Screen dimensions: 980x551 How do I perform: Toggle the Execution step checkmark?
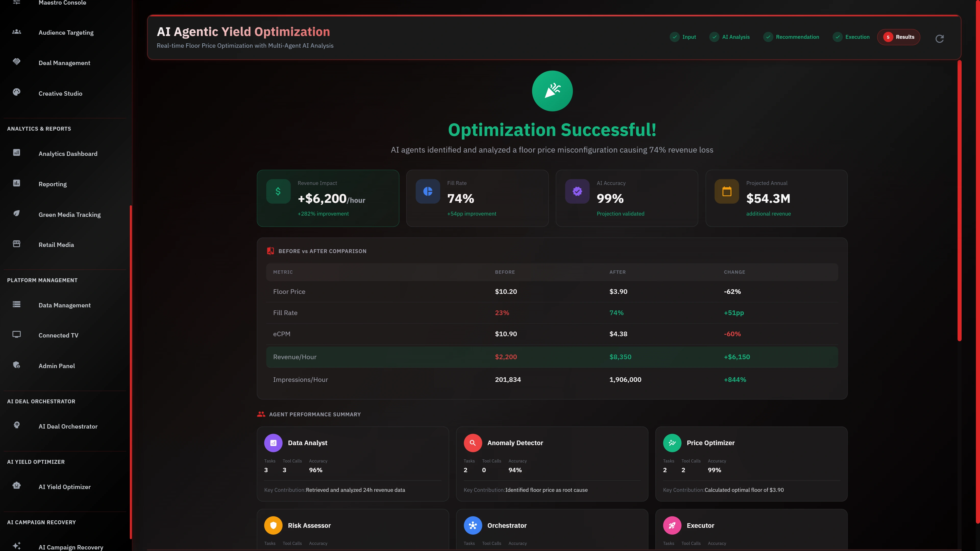(x=837, y=37)
